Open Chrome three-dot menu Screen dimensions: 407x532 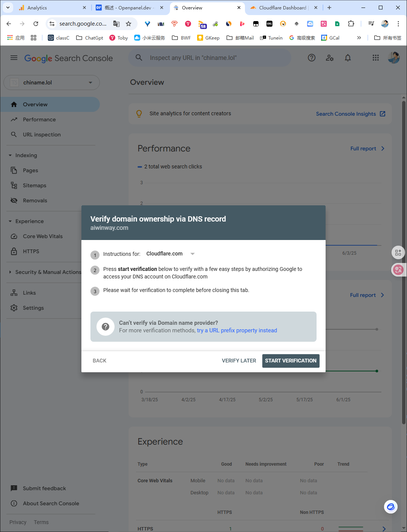(398, 24)
